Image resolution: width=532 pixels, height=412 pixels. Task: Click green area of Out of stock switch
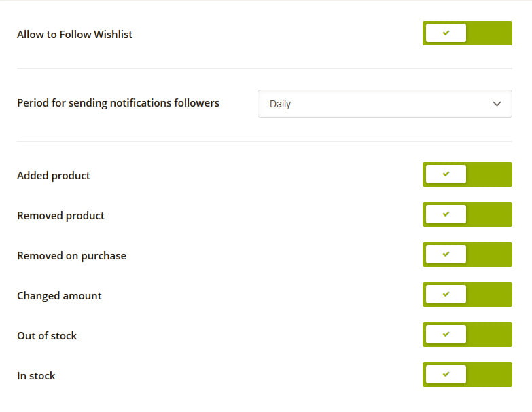[x=489, y=335]
